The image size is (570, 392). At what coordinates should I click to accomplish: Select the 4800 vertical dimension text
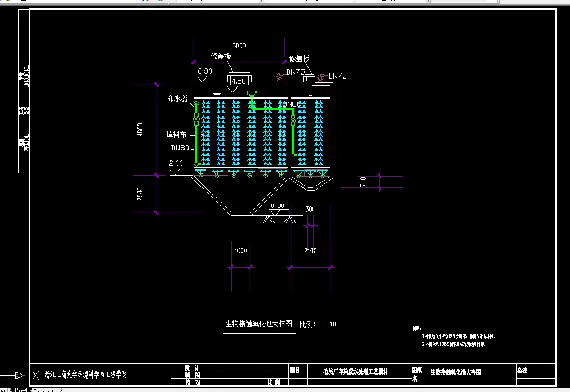point(140,130)
